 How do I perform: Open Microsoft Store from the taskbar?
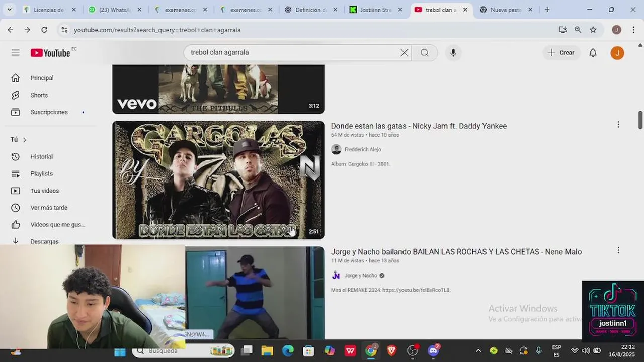coord(308,351)
